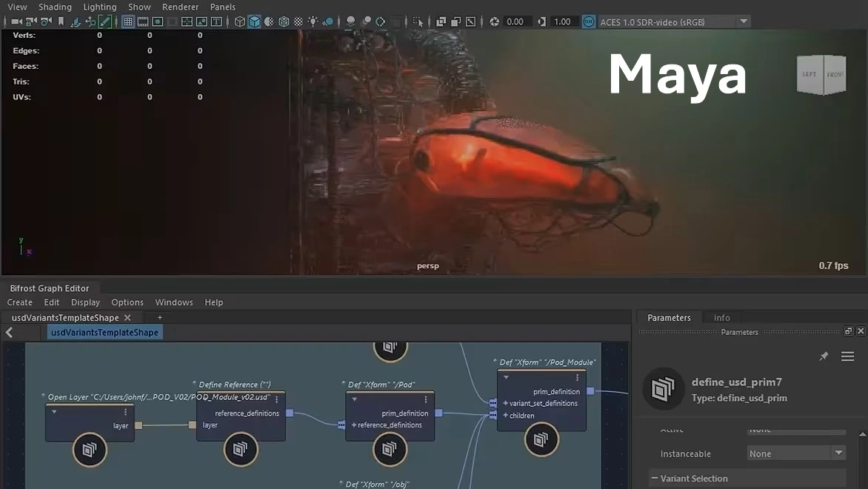Open the viewport View menu

[17, 7]
